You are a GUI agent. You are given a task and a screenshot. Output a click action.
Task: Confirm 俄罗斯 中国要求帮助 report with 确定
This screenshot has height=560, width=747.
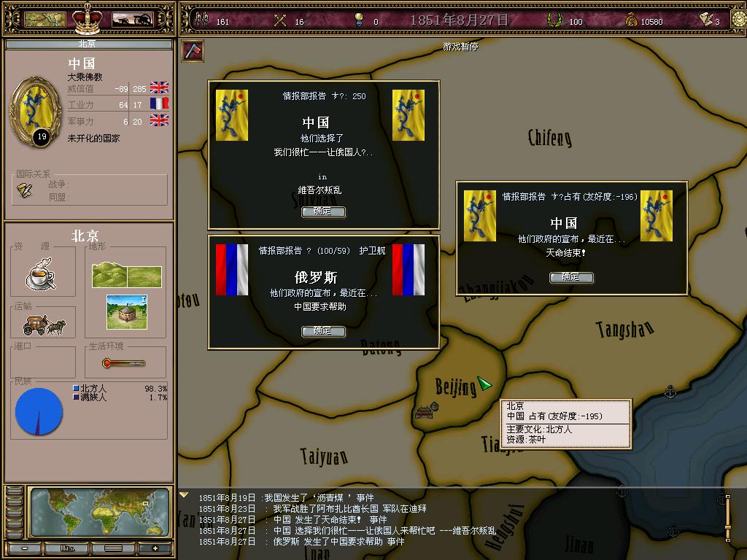point(323,331)
